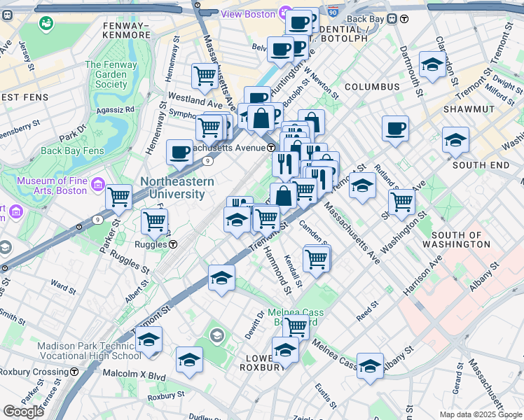The image size is (524, 420).
Task: Select the Roxbury Crossing T station icon
Action: (x=74, y=372)
